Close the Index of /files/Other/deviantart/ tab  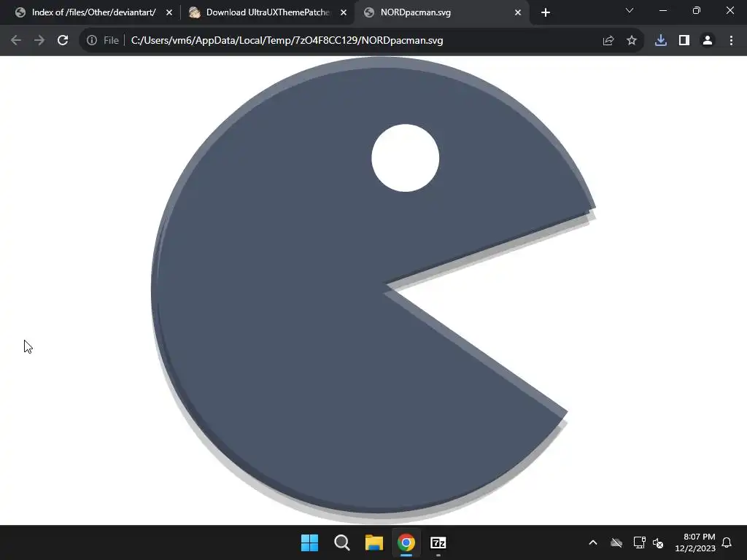pyautogui.click(x=169, y=13)
